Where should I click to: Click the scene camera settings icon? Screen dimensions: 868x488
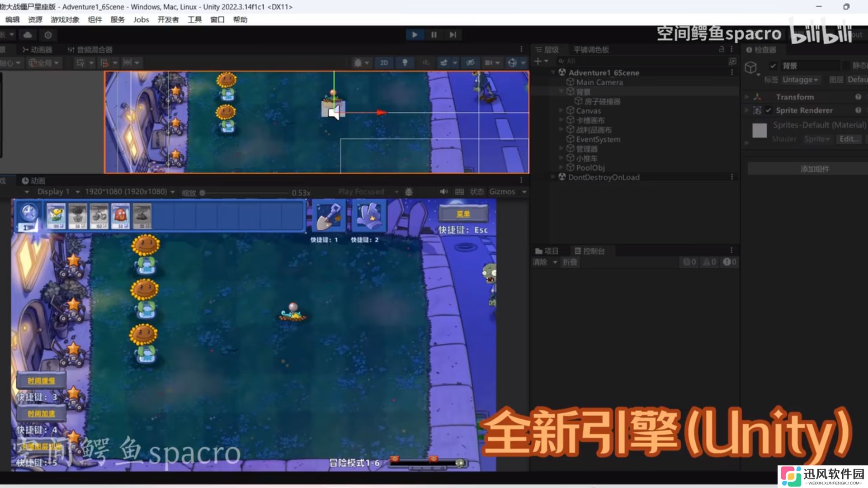pos(488,63)
